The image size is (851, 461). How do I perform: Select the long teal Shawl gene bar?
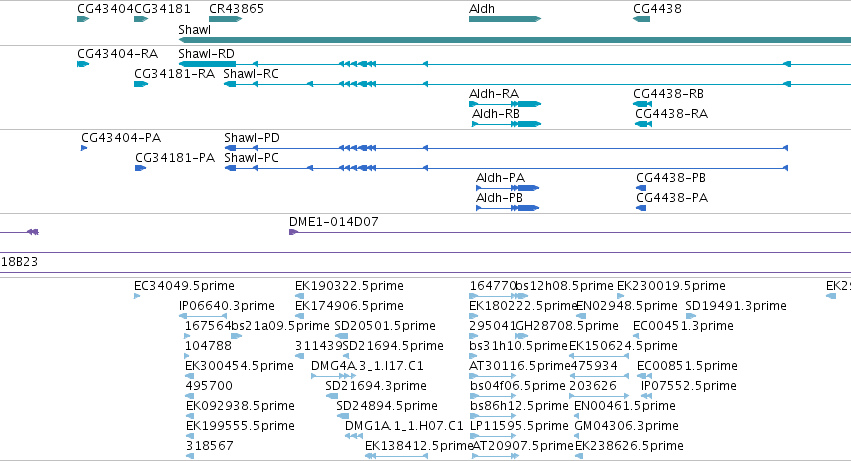pyautogui.click(x=515, y=40)
